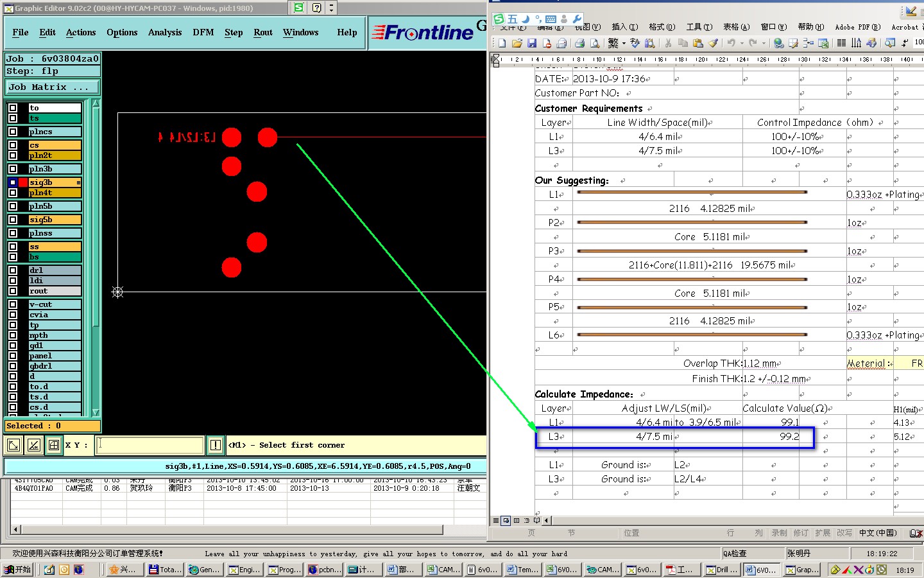
Task: Click the 'Tota...' taskbar button
Action: [x=166, y=570]
